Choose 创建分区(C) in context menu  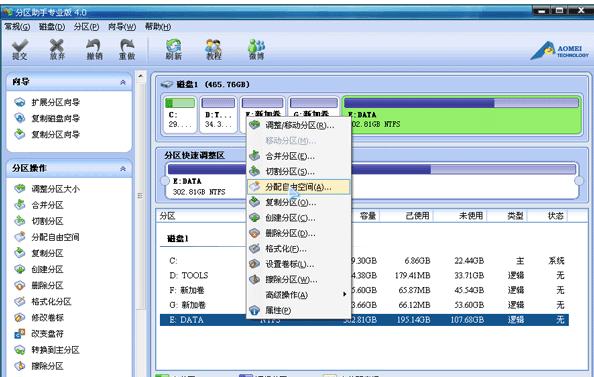click(299, 218)
